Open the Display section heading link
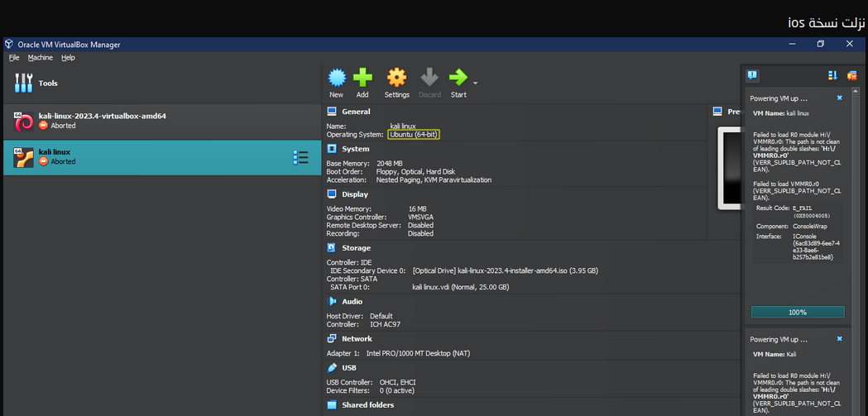This screenshot has height=416, width=868. [x=355, y=194]
